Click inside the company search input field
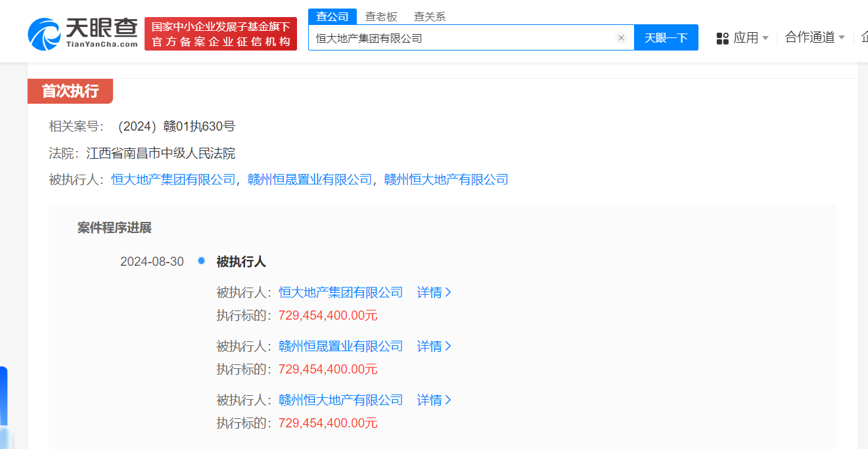Image resolution: width=868 pixels, height=449 pixels. [460, 37]
